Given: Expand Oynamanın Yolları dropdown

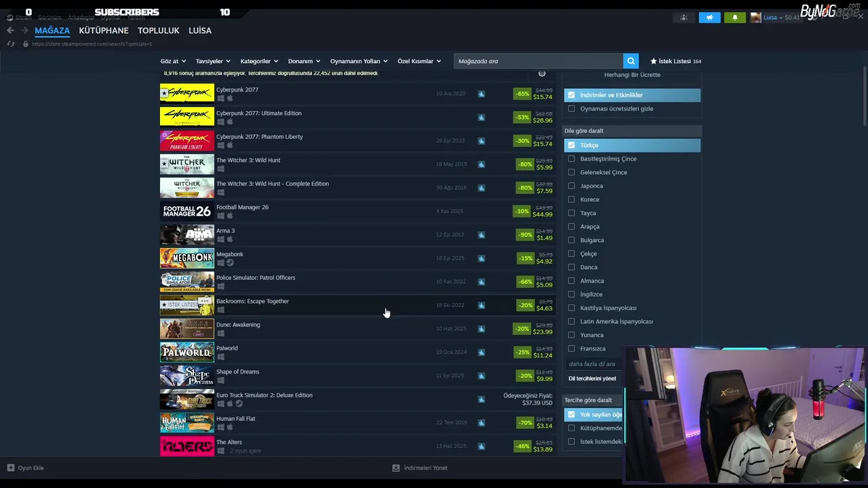Looking at the screenshot, I should pyautogui.click(x=359, y=61).
